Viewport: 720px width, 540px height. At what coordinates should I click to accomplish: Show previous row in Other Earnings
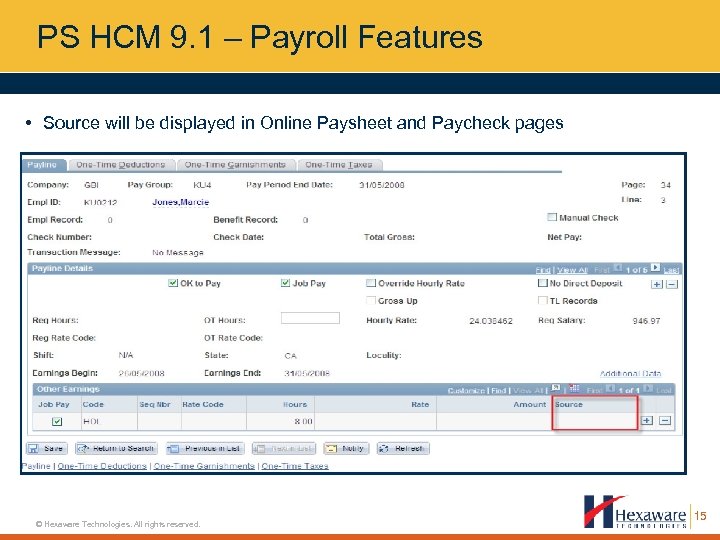pos(610,389)
